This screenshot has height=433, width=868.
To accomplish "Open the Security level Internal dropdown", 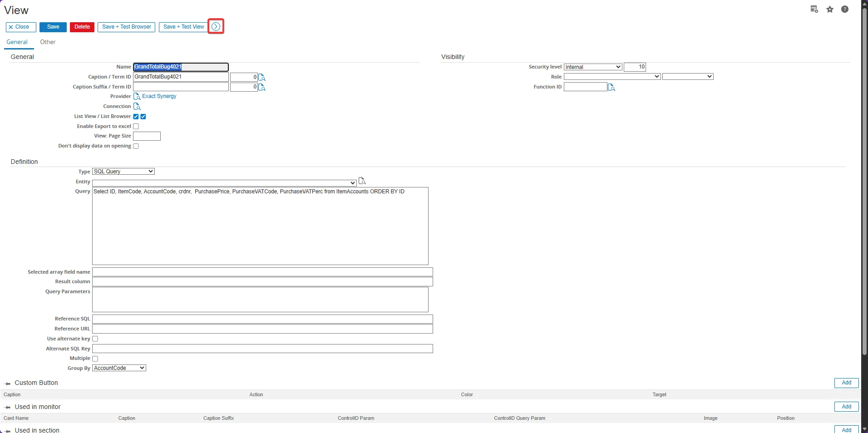I will [x=593, y=67].
